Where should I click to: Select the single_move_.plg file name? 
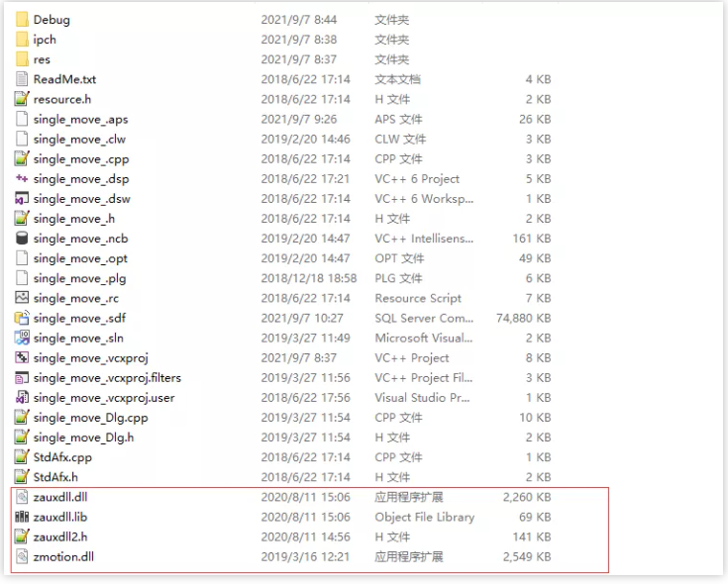pos(79,279)
